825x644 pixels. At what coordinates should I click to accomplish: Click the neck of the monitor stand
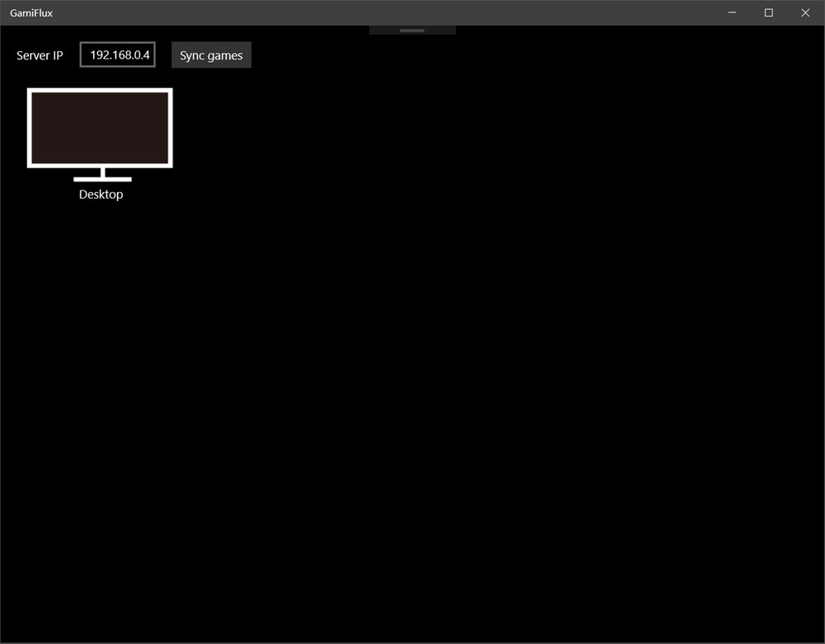tap(102, 172)
